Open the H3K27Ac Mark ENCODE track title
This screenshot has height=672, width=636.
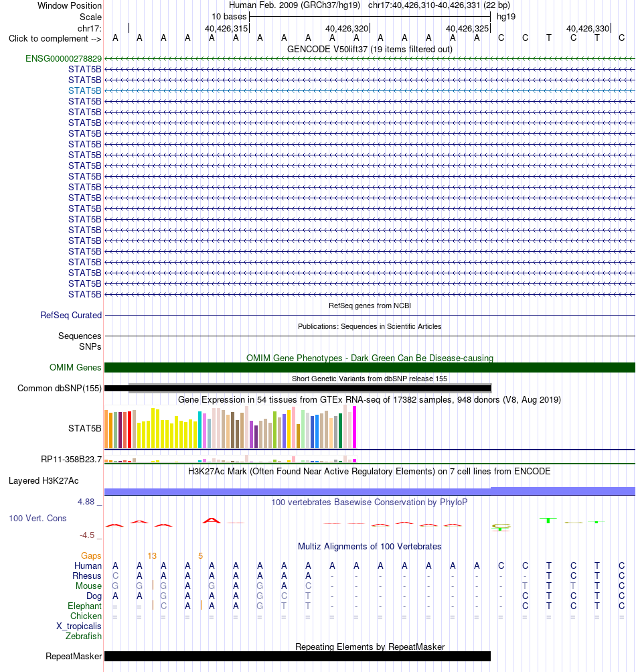pyautogui.click(x=370, y=472)
